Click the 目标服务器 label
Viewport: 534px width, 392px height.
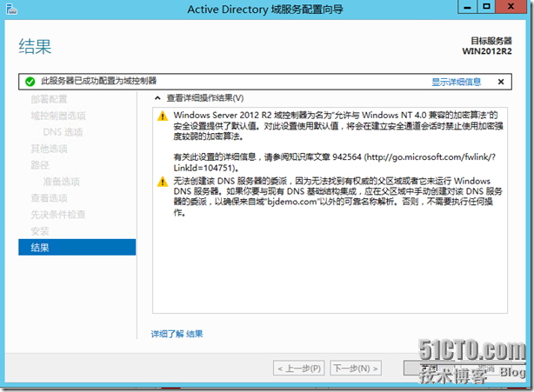coord(491,41)
